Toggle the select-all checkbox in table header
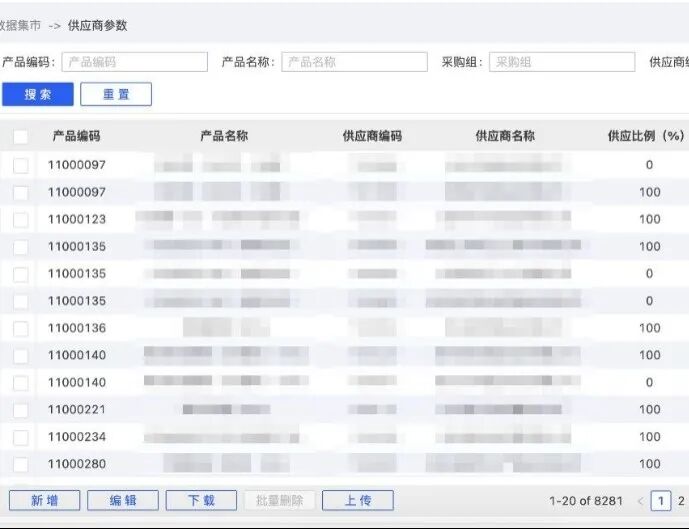The image size is (689, 529). 21,137
